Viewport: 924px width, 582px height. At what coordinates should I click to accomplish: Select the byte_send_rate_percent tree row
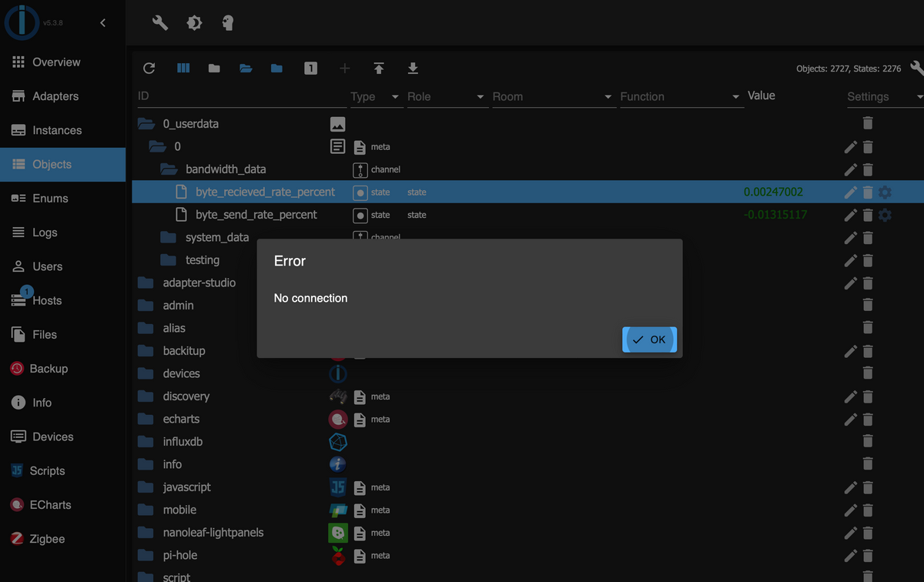click(256, 215)
